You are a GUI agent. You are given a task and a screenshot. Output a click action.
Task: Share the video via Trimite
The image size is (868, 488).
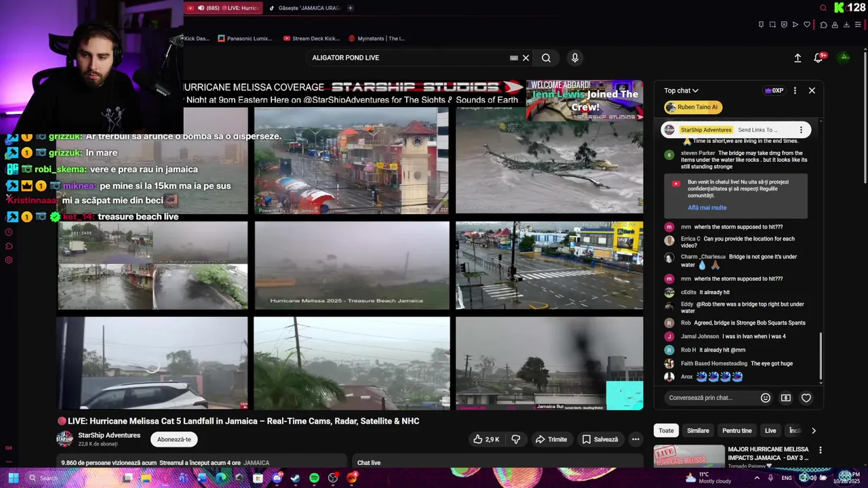551,439
